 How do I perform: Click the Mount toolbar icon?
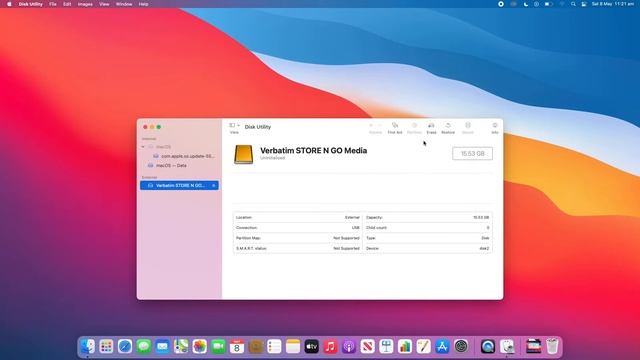coord(468,126)
